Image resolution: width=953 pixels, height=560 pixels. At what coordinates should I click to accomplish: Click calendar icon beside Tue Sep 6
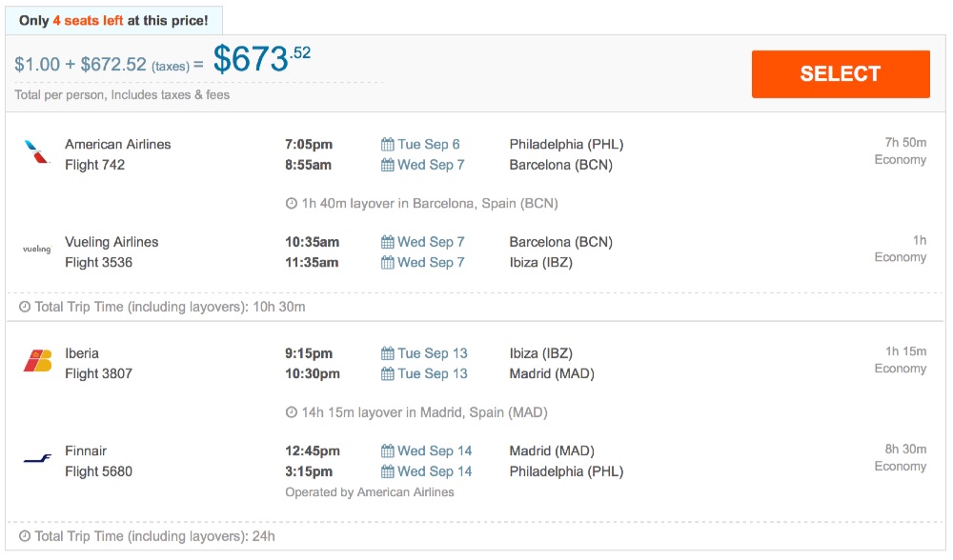click(x=387, y=145)
